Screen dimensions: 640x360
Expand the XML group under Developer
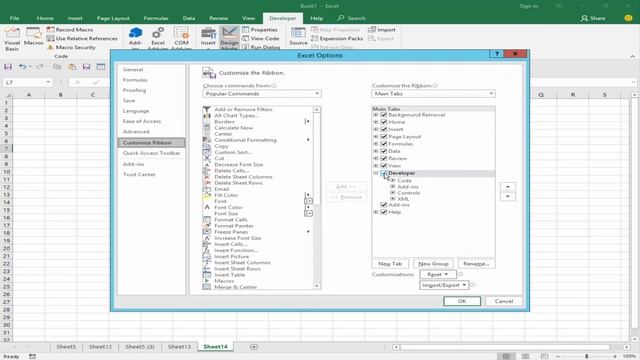point(393,199)
